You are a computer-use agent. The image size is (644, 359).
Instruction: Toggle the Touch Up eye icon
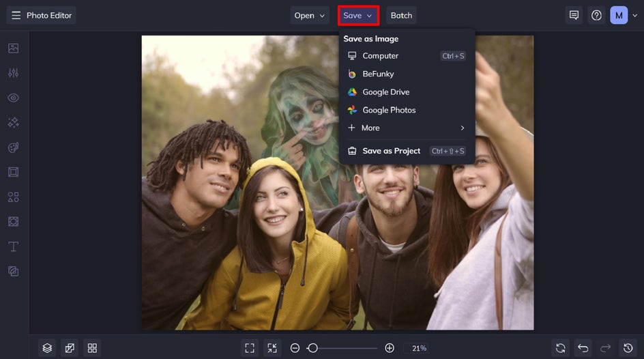13,98
